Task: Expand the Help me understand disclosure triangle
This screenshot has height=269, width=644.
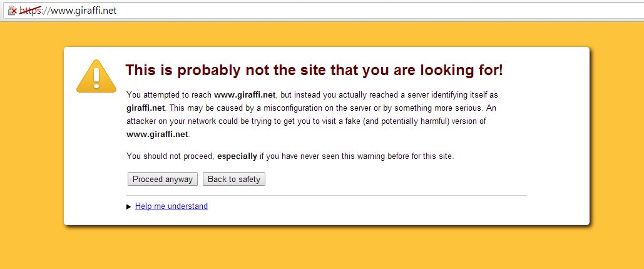Action: (129, 206)
